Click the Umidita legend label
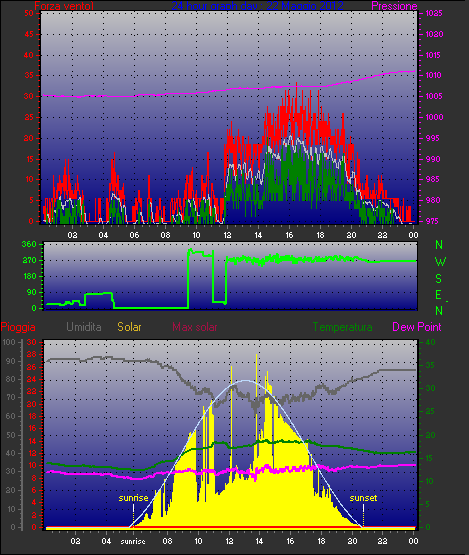Screen dimensions: 469x555 pyautogui.click(x=84, y=327)
